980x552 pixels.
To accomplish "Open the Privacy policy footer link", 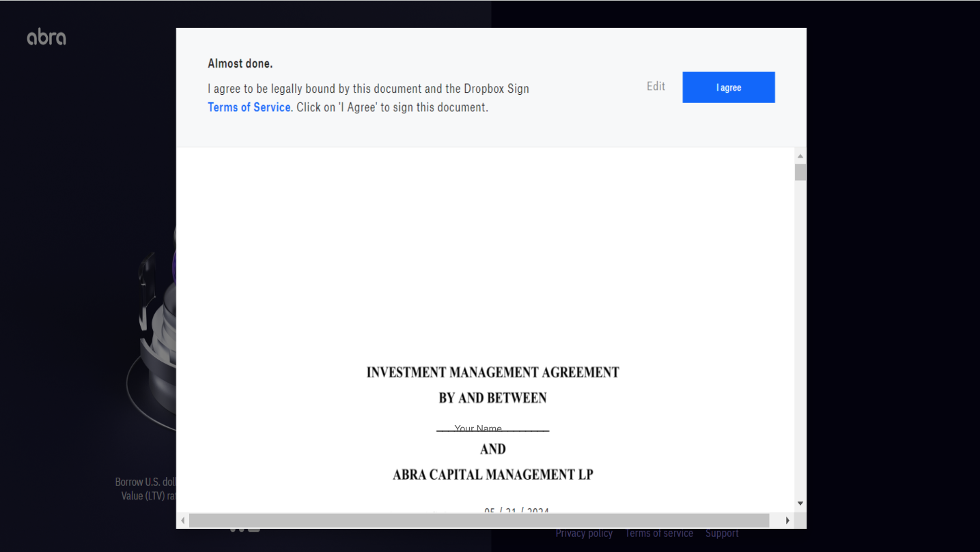I will coord(584,534).
